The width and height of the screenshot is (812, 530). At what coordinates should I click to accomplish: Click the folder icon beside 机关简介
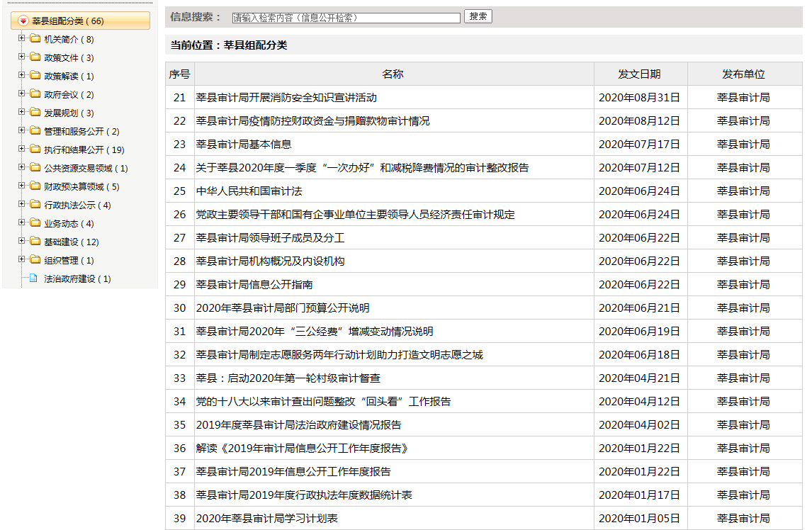pos(35,38)
